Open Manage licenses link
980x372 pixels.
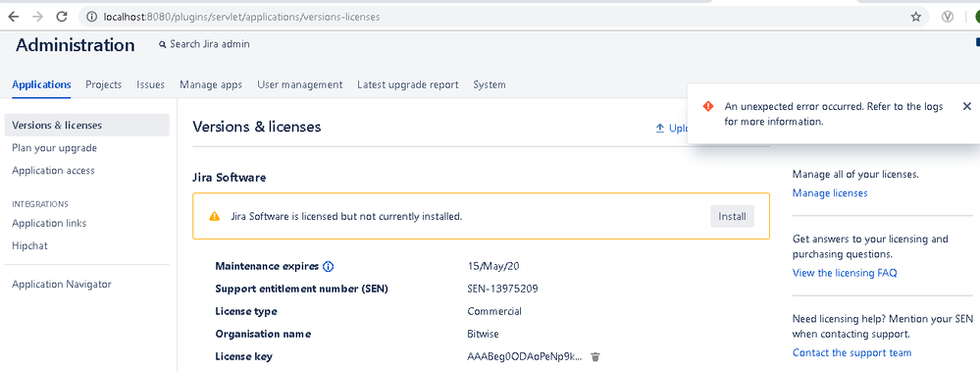(x=830, y=192)
